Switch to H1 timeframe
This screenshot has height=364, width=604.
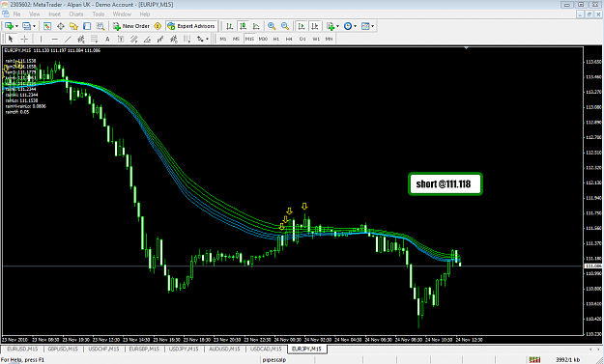click(276, 39)
